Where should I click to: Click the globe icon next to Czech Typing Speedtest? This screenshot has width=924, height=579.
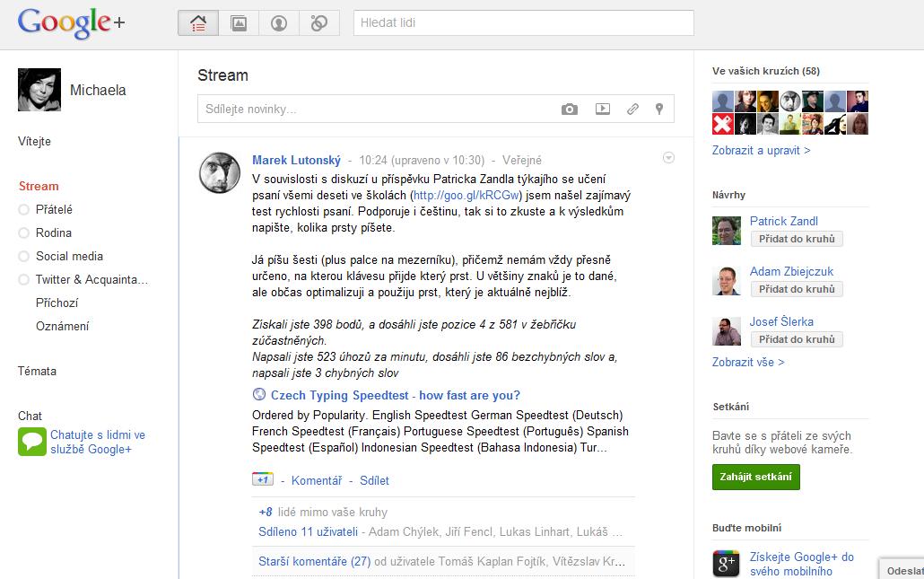click(x=258, y=394)
